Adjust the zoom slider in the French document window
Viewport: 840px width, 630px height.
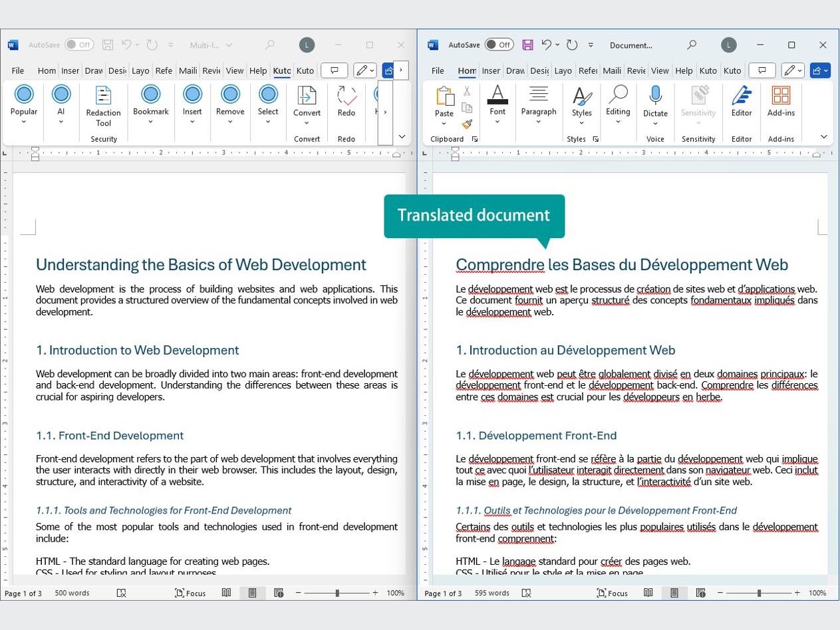[x=759, y=593]
